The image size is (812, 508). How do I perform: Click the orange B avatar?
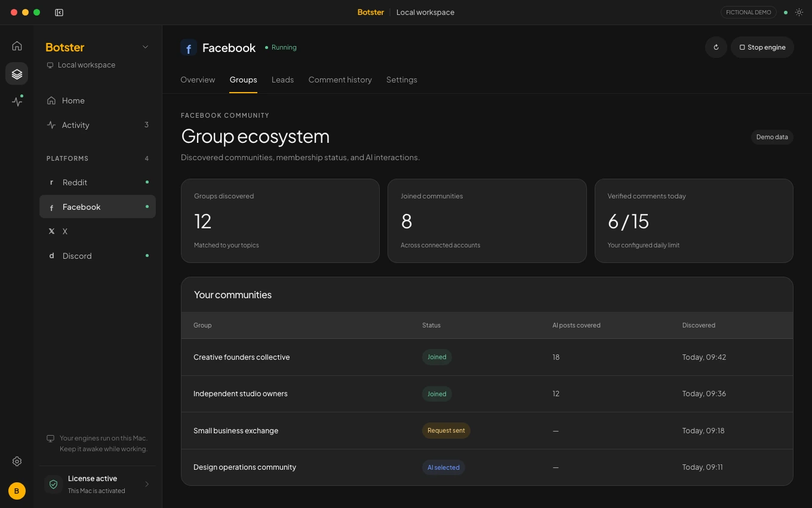[x=17, y=491]
